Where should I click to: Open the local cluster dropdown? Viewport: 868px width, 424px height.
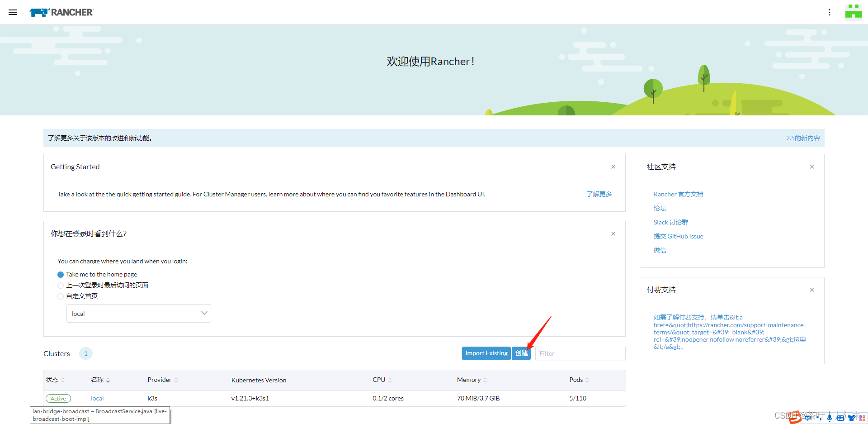(x=139, y=314)
